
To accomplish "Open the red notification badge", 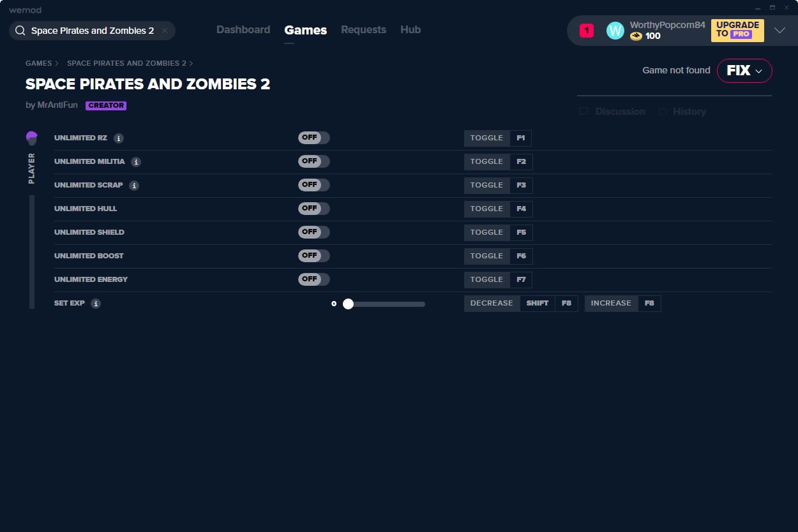I will tap(586, 31).
